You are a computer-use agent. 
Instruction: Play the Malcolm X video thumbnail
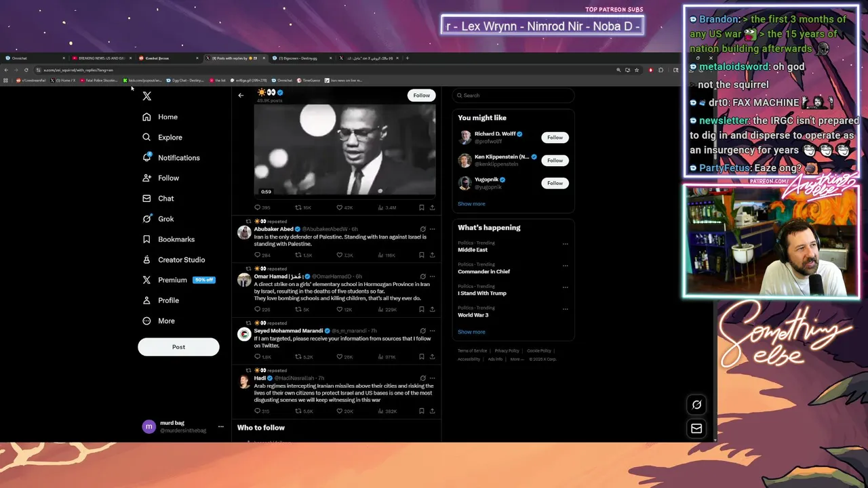[x=344, y=149]
